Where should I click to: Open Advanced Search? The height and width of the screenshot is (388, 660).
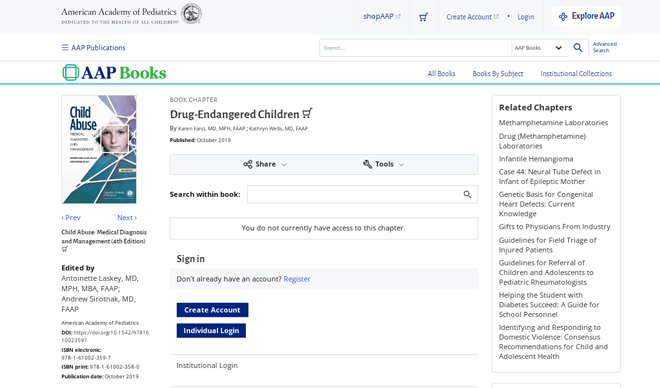pyautogui.click(x=604, y=47)
